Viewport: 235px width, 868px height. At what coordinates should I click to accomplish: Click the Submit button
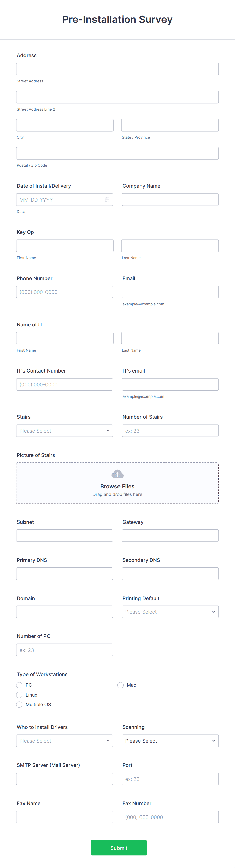[119, 848]
